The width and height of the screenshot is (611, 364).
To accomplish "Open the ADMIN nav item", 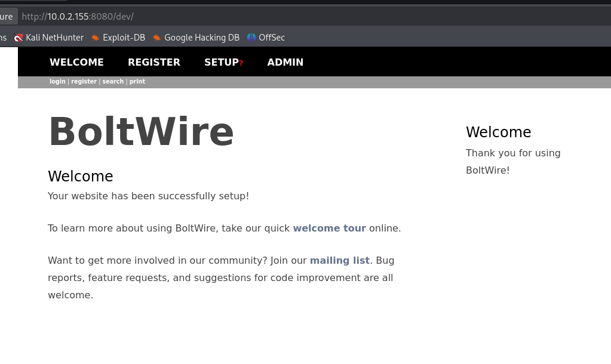I will tap(285, 62).
